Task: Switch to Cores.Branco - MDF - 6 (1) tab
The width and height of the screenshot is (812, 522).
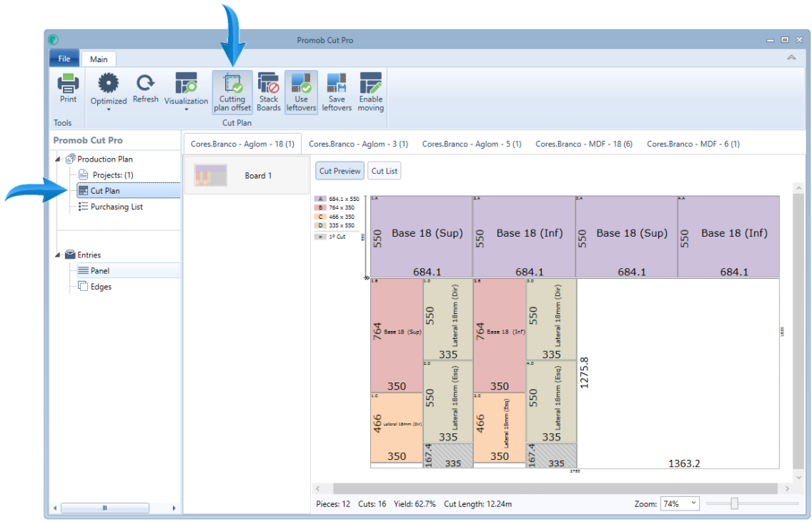Action: (693, 144)
